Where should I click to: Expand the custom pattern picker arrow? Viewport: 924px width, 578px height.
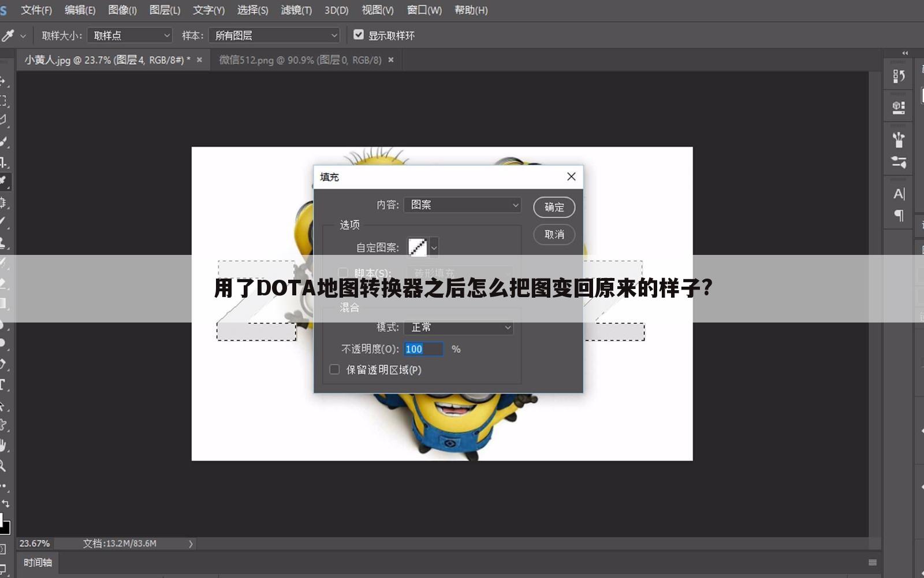pos(434,248)
